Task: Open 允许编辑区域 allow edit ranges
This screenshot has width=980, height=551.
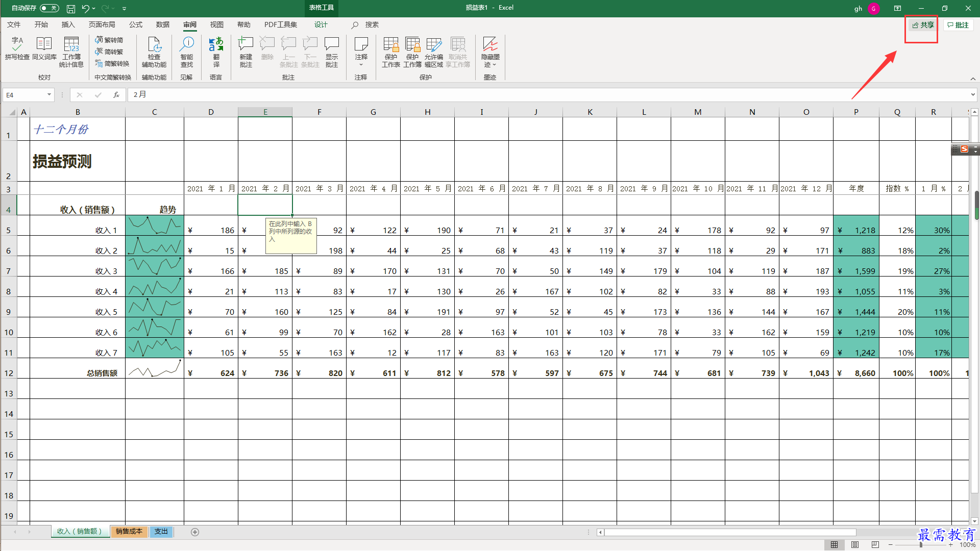Action: 434,52
